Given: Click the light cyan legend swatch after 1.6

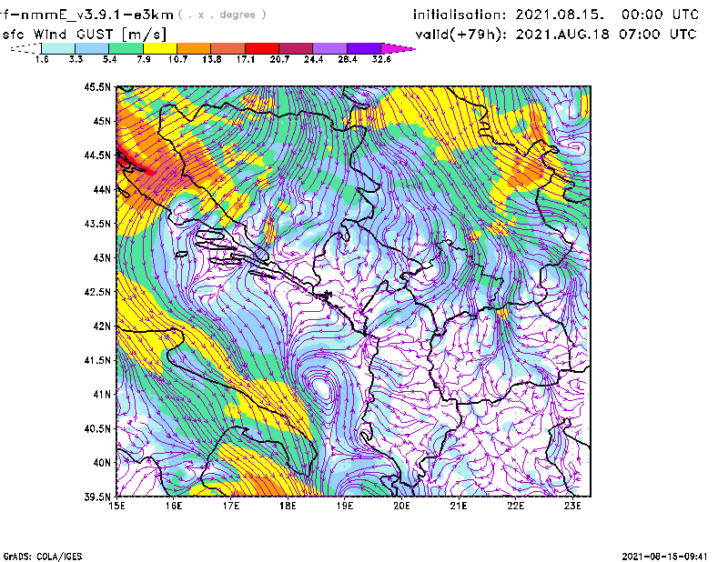Looking at the screenshot, I should (x=58, y=48).
